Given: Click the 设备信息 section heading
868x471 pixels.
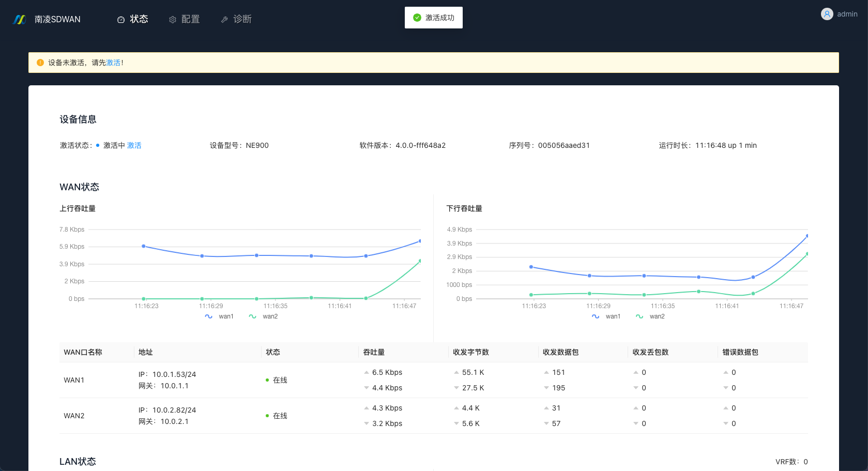Looking at the screenshot, I should [x=78, y=119].
